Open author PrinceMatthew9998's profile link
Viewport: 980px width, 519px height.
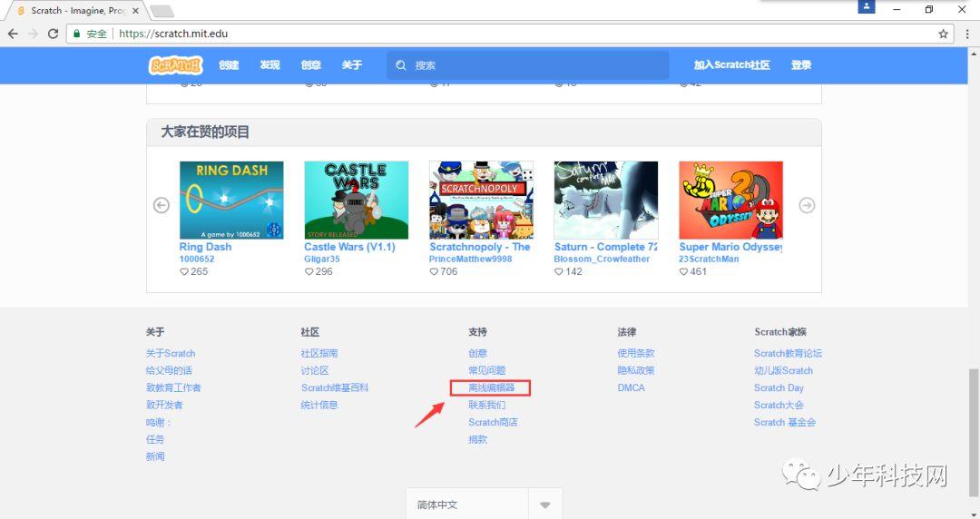[471, 259]
